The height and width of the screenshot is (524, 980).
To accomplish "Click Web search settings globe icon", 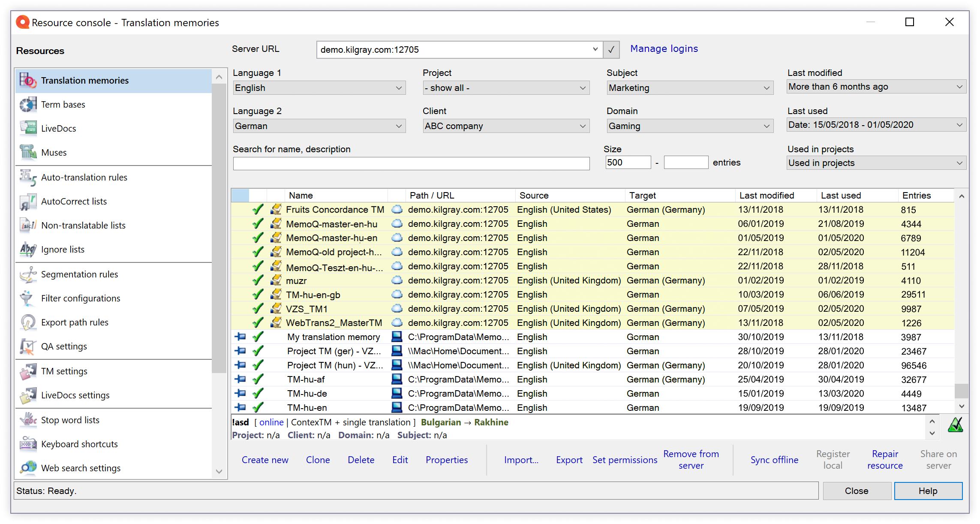I will tap(28, 468).
